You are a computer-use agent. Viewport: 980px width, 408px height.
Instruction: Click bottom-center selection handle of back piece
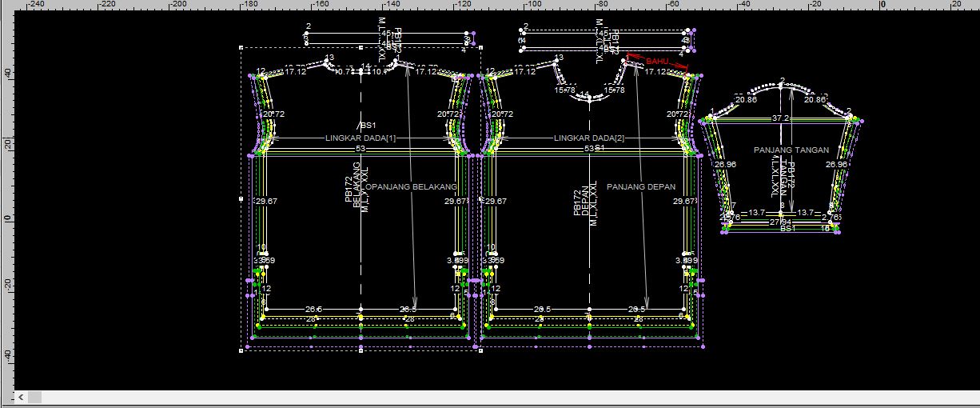click(361, 350)
